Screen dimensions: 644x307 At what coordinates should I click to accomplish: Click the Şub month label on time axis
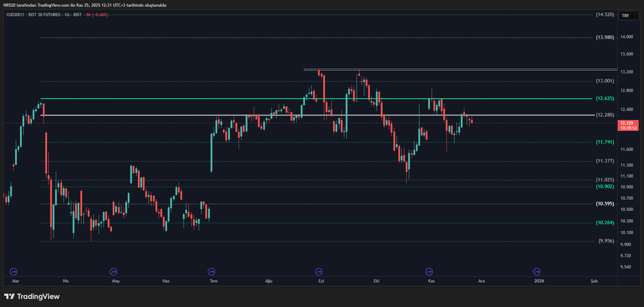(594, 281)
